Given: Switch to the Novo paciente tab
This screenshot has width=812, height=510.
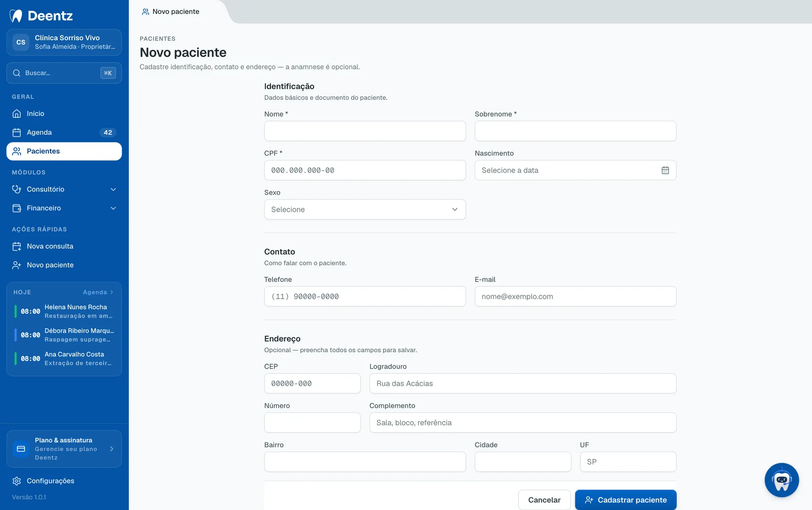Looking at the screenshot, I should click(x=171, y=11).
